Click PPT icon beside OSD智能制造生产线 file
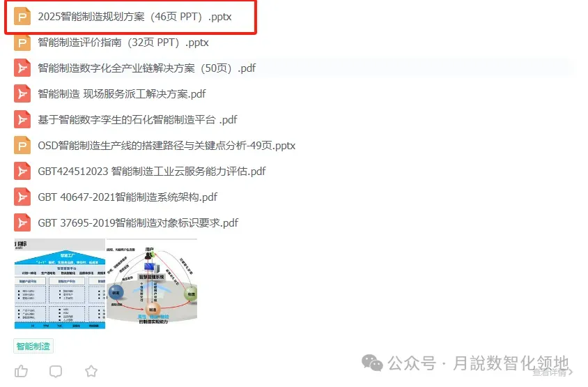 pos(22,145)
